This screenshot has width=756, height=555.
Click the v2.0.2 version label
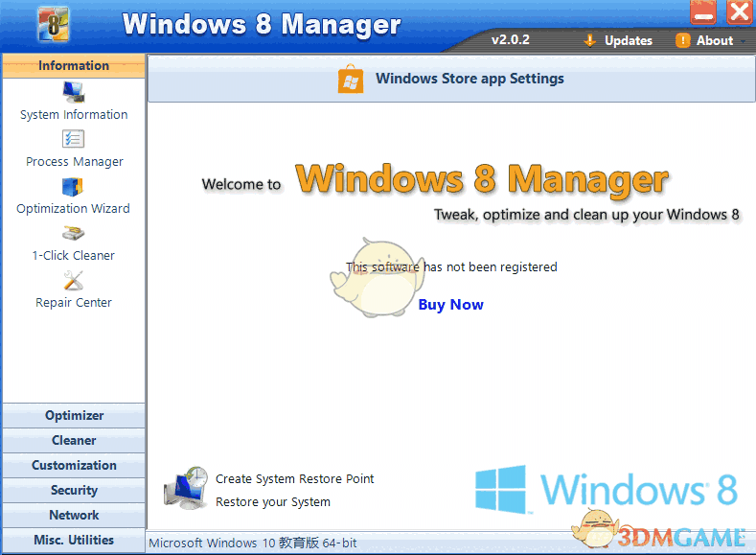(x=510, y=39)
